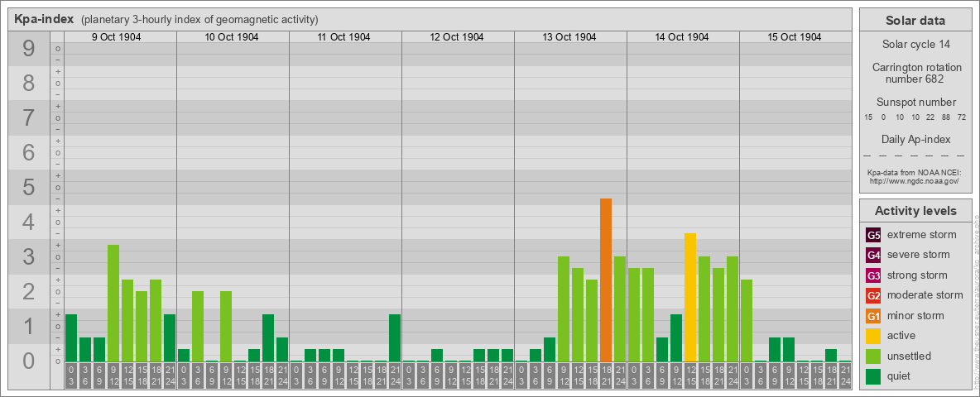Open the www.ngdc.noaa.gov link
Image resolution: width=980 pixels, height=397 pixels.
click(915, 180)
